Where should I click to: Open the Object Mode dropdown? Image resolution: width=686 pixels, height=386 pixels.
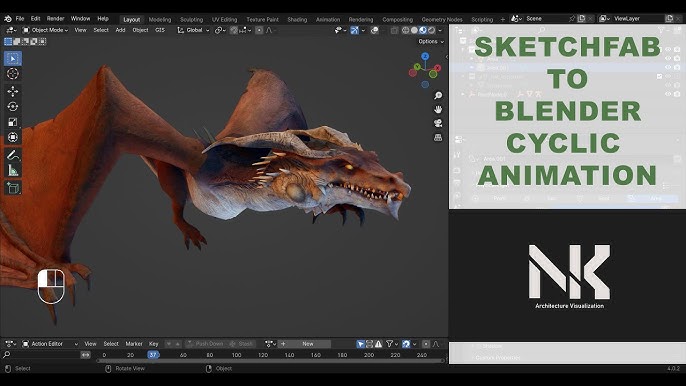click(x=46, y=30)
